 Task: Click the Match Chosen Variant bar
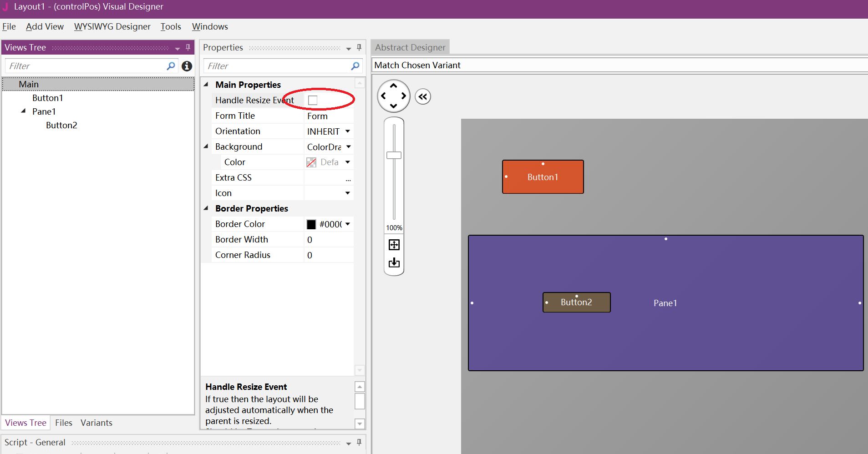(x=619, y=65)
